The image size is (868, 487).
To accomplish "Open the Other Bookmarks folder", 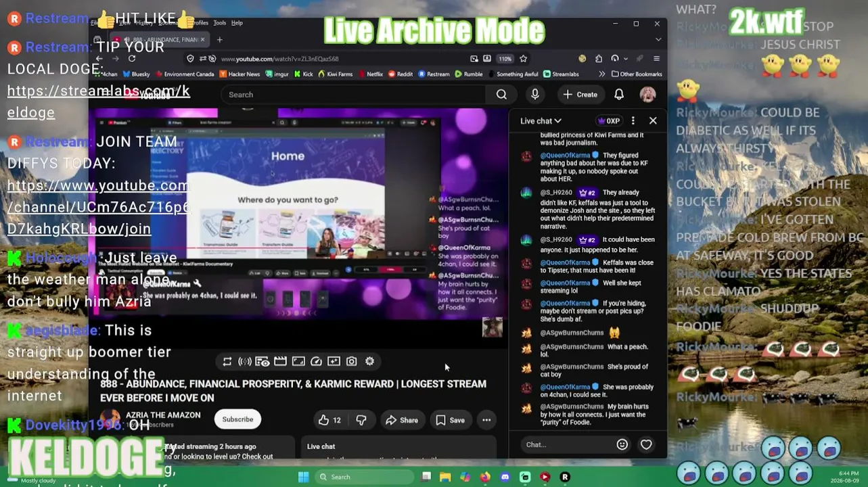I will pyautogui.click(x=637, y=74).
